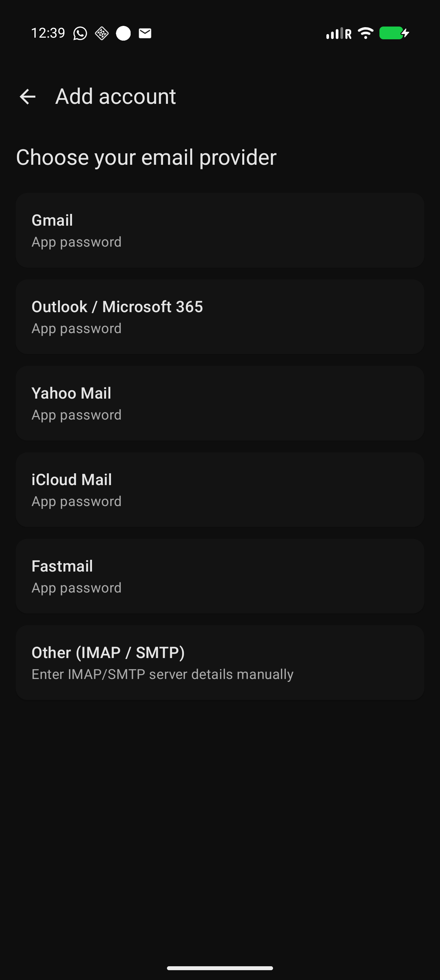Select the Yahoo Mail option

(220, 403)
